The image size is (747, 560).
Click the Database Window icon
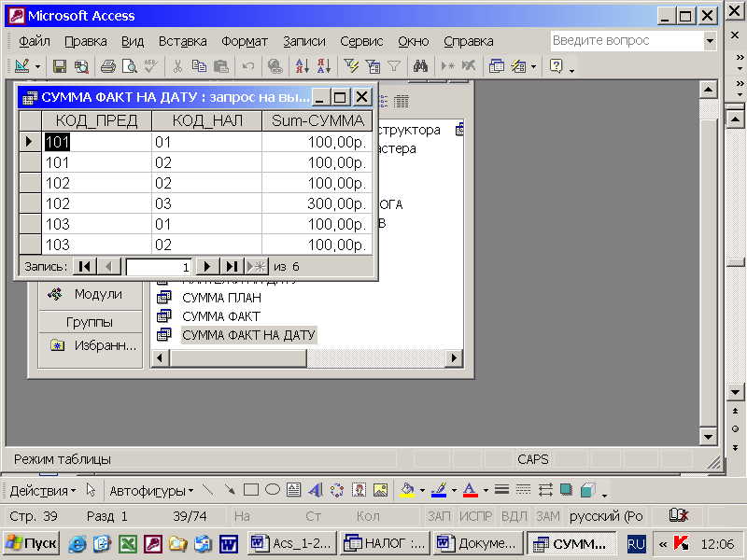[x=497, y=66]
